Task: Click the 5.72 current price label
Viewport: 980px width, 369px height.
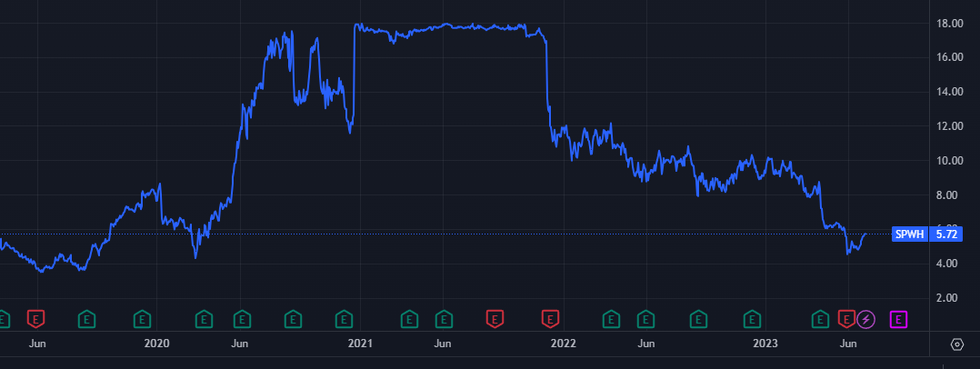Action: 945,234
